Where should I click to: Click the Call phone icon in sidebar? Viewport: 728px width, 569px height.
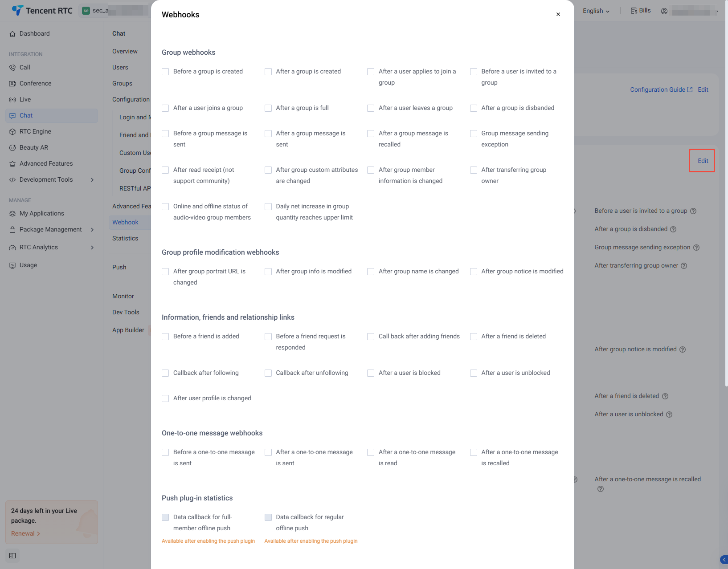tap(12, 68)
